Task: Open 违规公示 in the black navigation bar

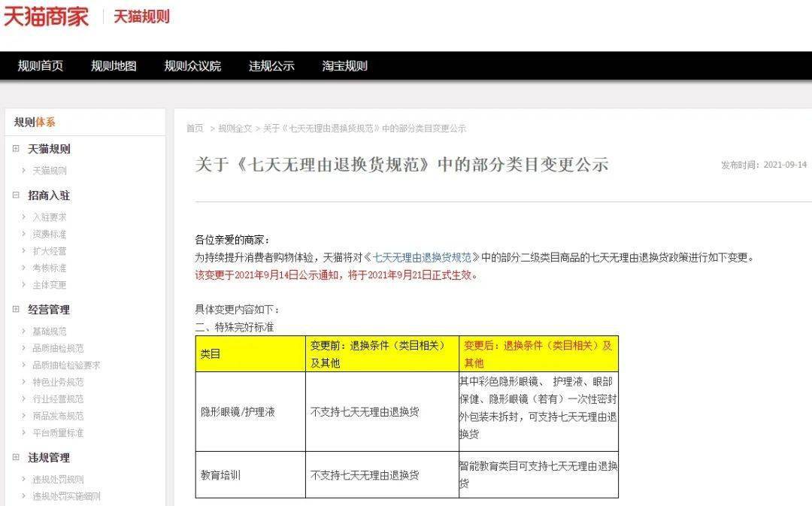Action: tap(272, 65)
